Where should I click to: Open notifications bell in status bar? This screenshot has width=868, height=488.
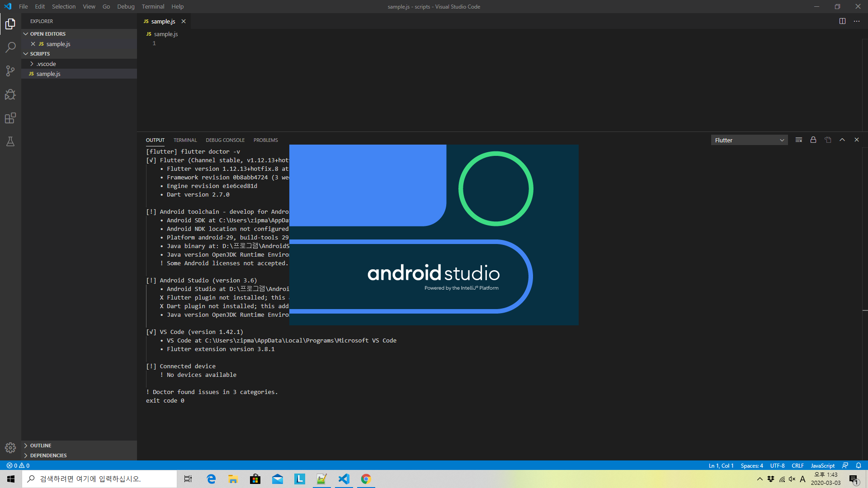point(859,465)
